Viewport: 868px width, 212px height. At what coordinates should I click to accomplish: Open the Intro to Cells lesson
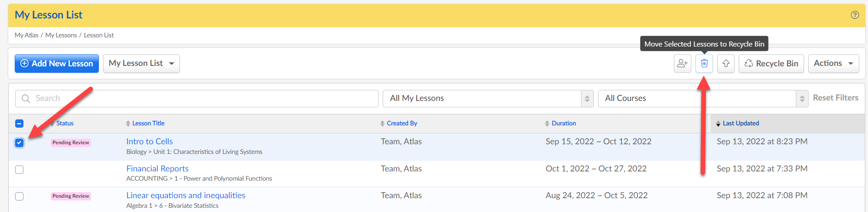[x=149, y=141]
